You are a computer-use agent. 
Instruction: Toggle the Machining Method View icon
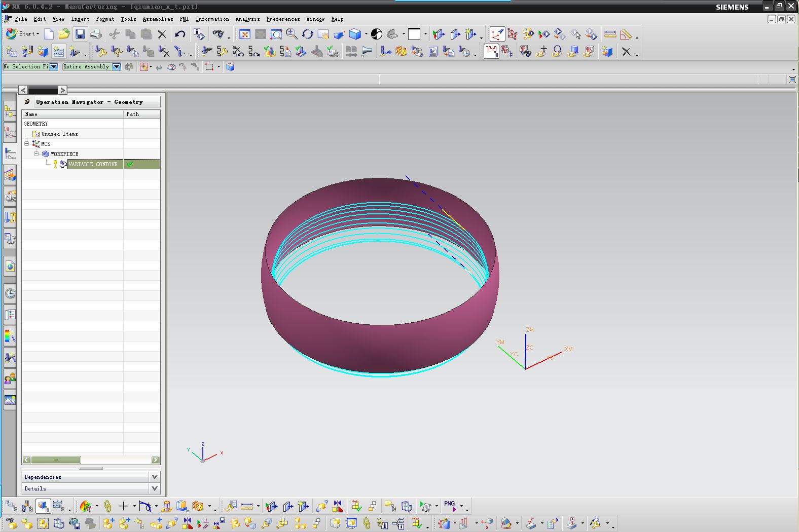click(59, 506)
